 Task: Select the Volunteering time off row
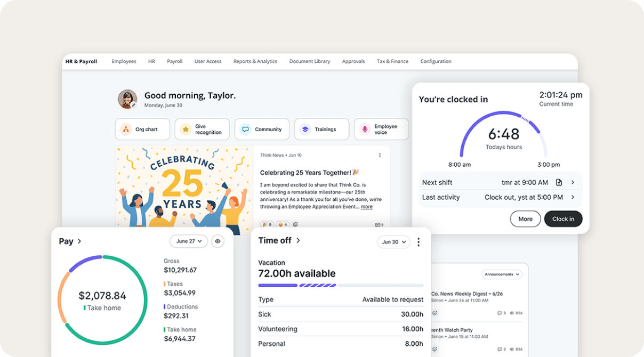point(341,329)
